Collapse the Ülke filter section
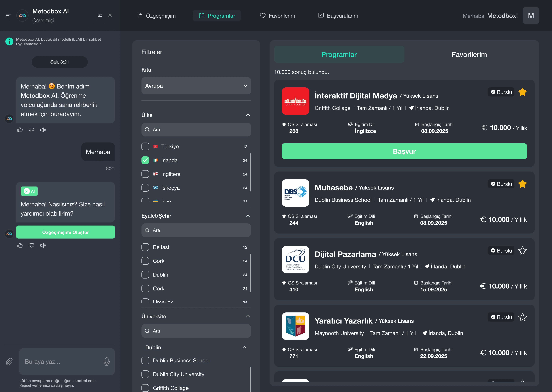The image size is (552, 392). click(x=248, y=115)
